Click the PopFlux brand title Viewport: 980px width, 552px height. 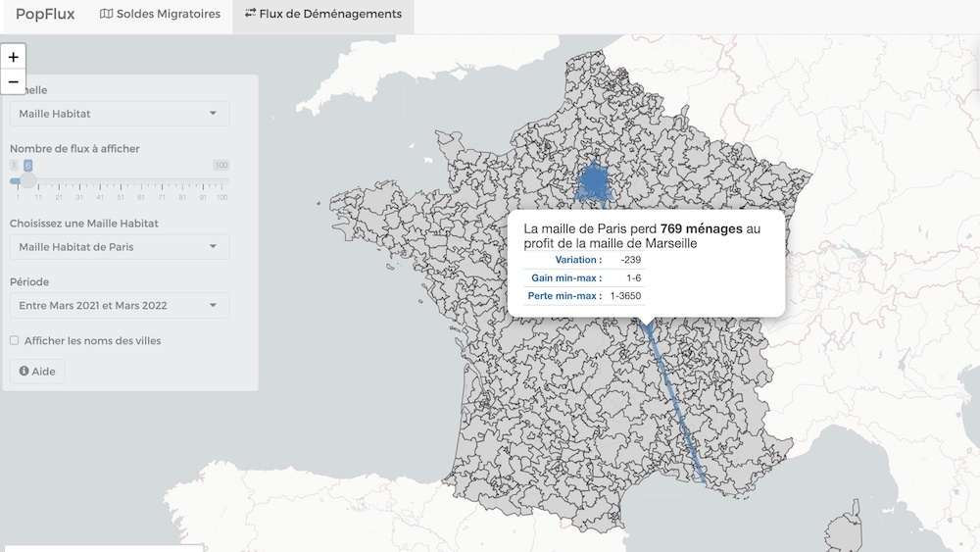[x=45, y=14]
